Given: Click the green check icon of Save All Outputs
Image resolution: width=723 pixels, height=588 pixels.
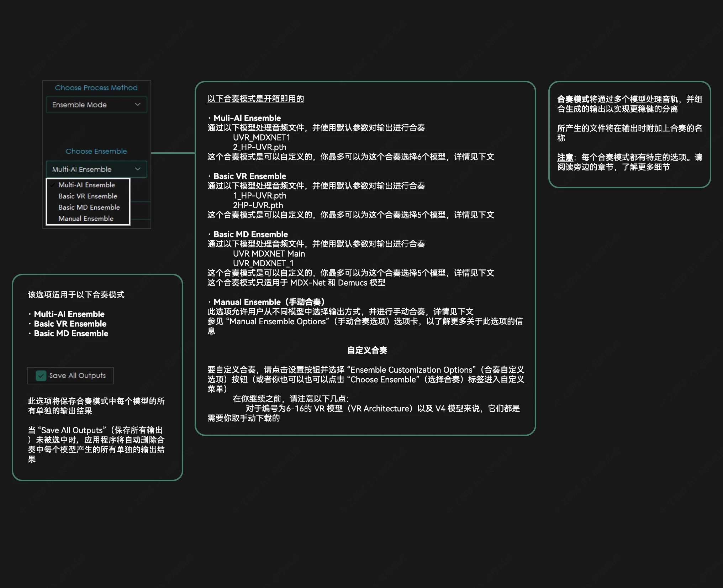Looking at the screenshot, I should (41, 376).
